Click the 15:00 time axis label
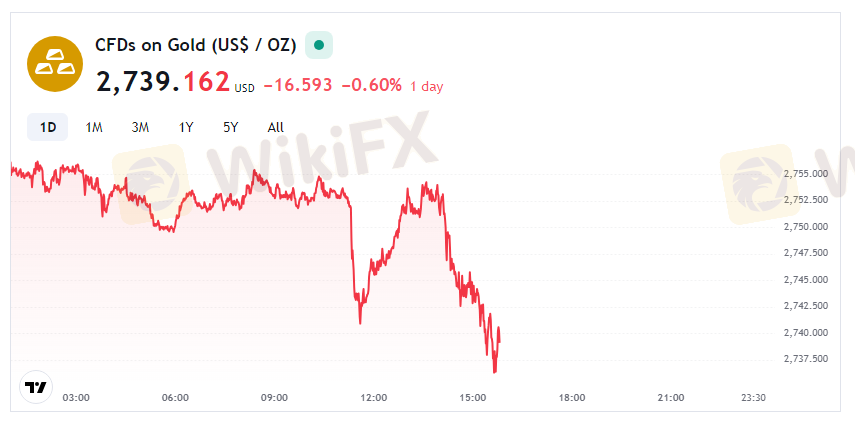This screenshot has height=422, width=855. (x=472, y=397)
